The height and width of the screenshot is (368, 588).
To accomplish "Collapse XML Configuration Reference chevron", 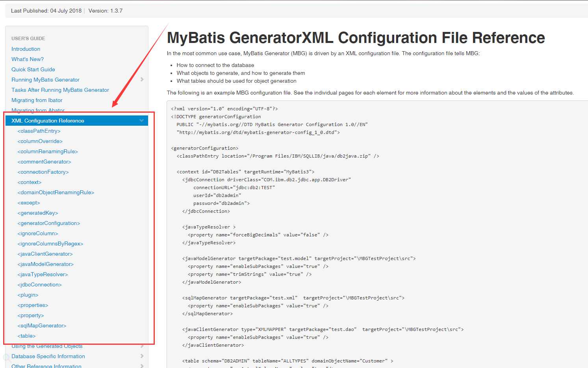I will [x=141, y=121].
